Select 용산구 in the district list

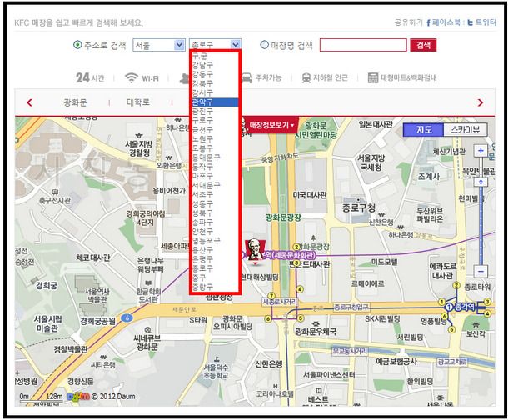pos(215,250)
